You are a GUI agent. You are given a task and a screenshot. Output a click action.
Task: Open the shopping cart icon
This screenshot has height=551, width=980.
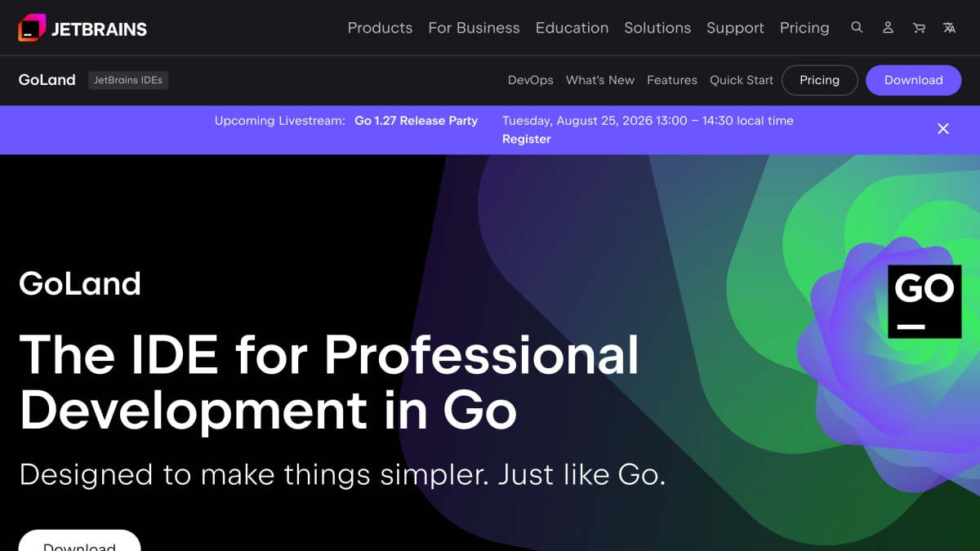(919, 28)
